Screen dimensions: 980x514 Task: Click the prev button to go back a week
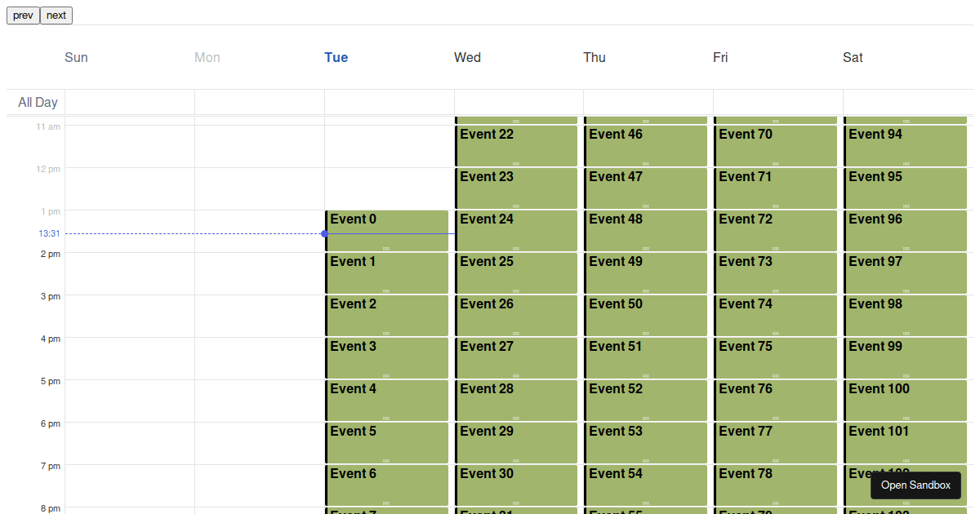point(22,15)
